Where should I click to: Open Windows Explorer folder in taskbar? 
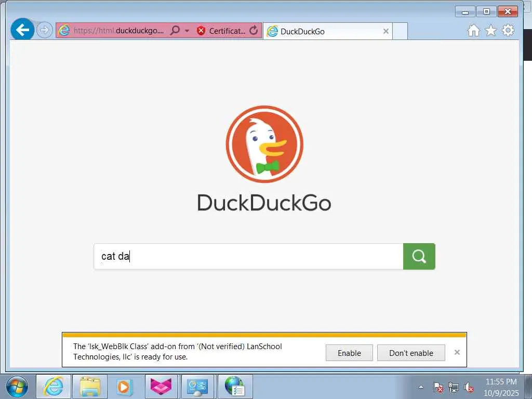(90, 387)
